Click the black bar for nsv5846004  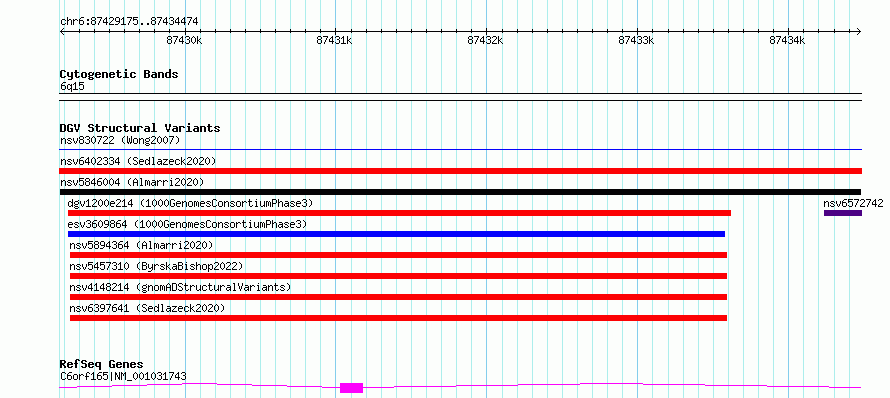click(460, 192)
